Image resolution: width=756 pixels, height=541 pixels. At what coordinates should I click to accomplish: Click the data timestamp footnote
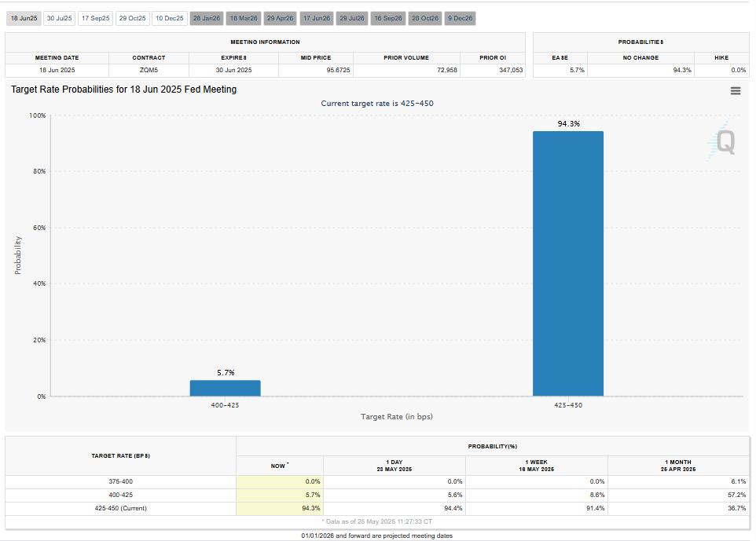(377, 519)
